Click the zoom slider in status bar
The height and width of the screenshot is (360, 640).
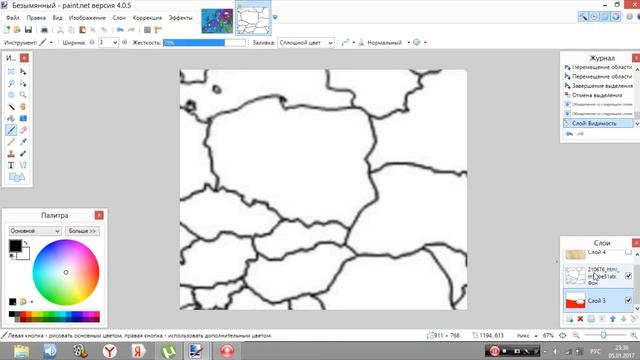pos(604,336)
